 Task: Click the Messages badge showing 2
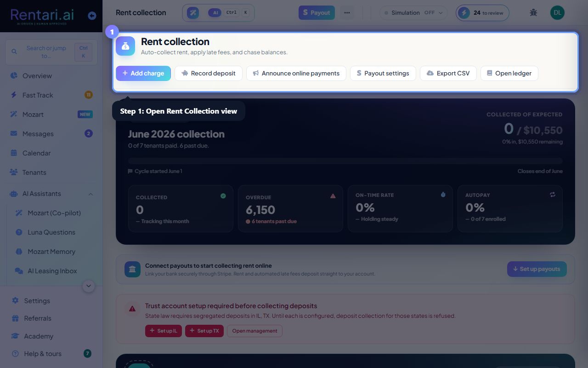coord(89,133)
